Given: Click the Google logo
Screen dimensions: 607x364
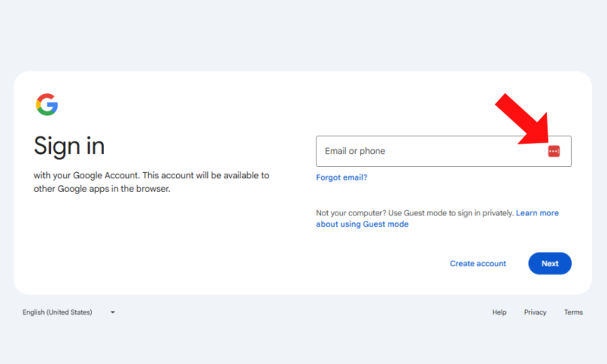Looking at the screenshot, I should coord(47,105).
